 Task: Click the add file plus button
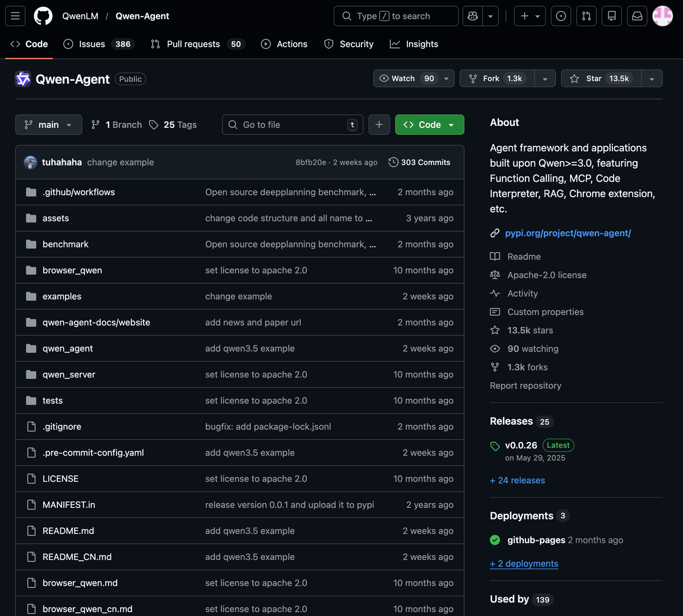[379, 125]
